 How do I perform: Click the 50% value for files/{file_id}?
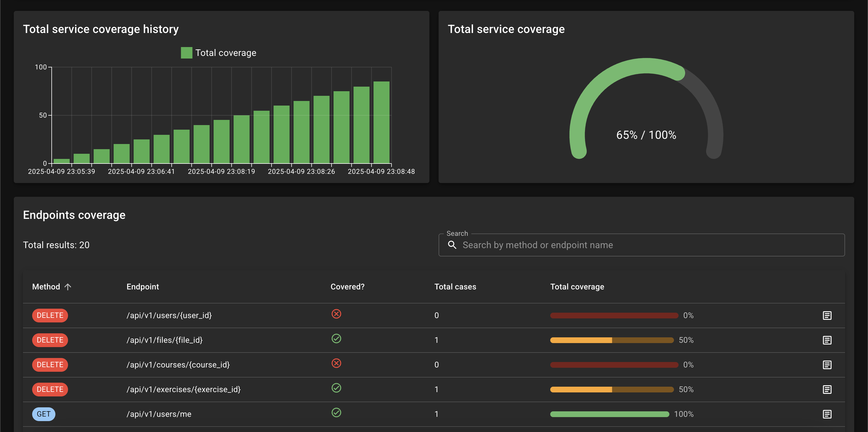click(x=686, y=340)
